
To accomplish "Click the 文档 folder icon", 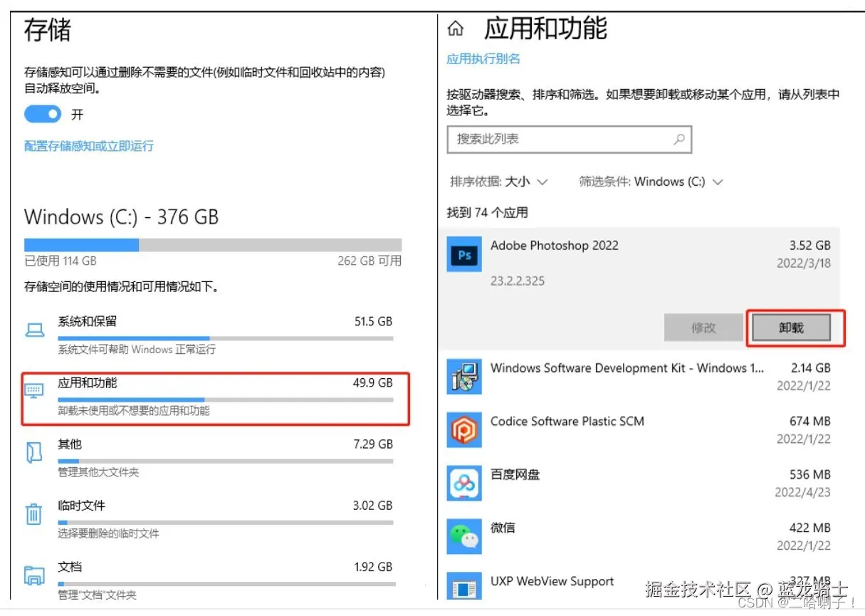I will click(x=34, y=575).
